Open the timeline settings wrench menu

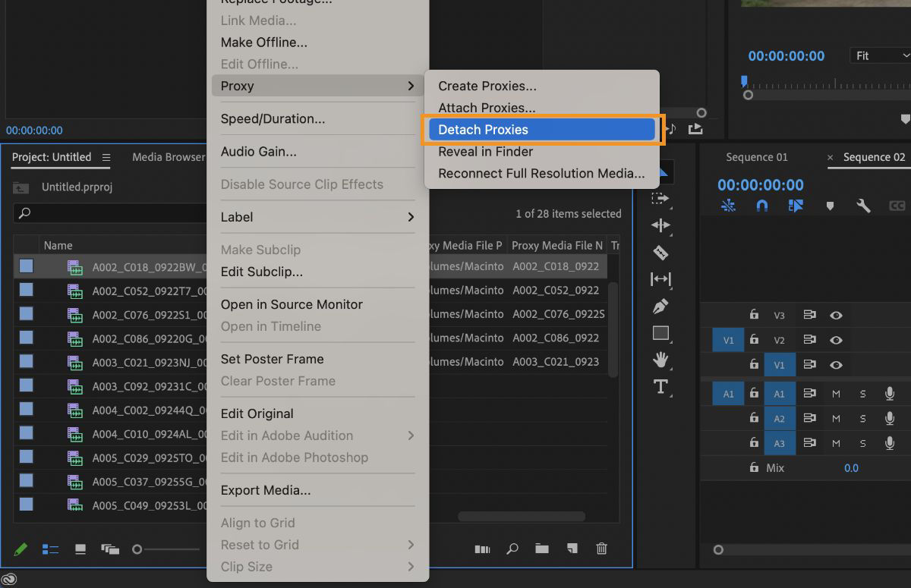[x=863, y=205]
